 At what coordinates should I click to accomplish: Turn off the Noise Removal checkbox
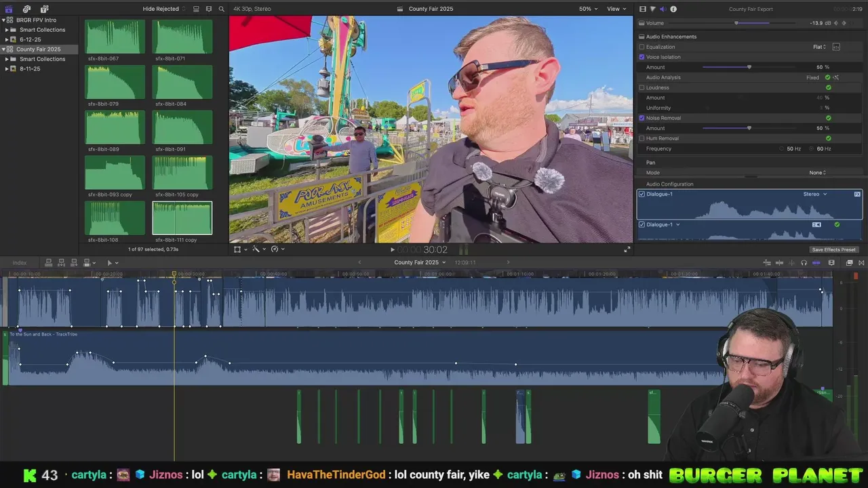pos(642,118)
